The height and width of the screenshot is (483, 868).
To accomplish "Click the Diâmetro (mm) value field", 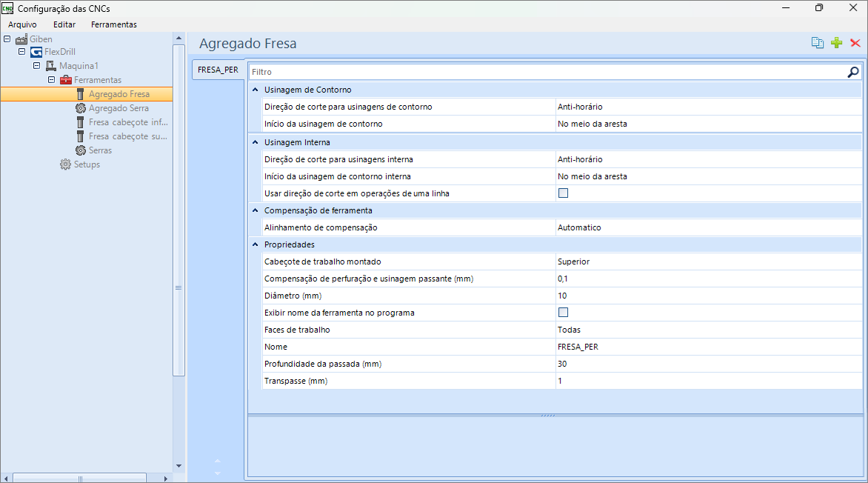I will [707, 296].
